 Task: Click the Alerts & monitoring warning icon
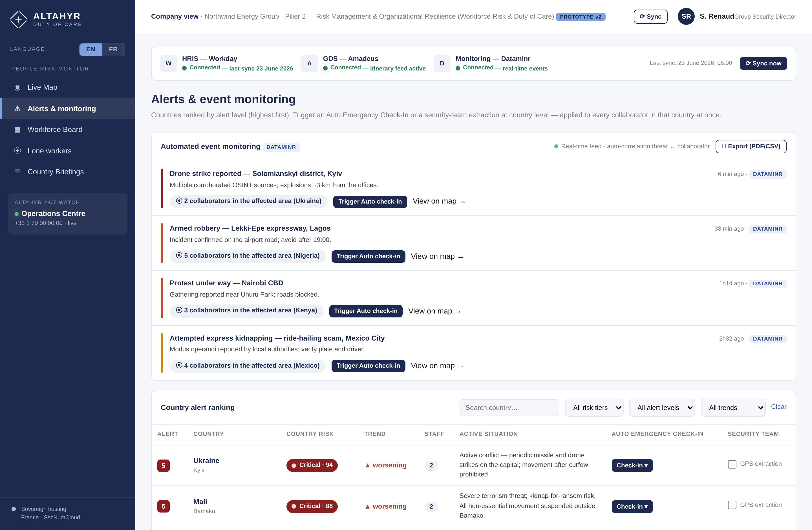(17, 109)
